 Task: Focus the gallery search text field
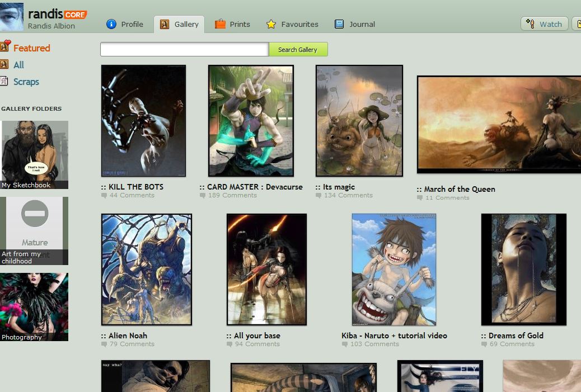pyautogui.click(x=185, y=49)
